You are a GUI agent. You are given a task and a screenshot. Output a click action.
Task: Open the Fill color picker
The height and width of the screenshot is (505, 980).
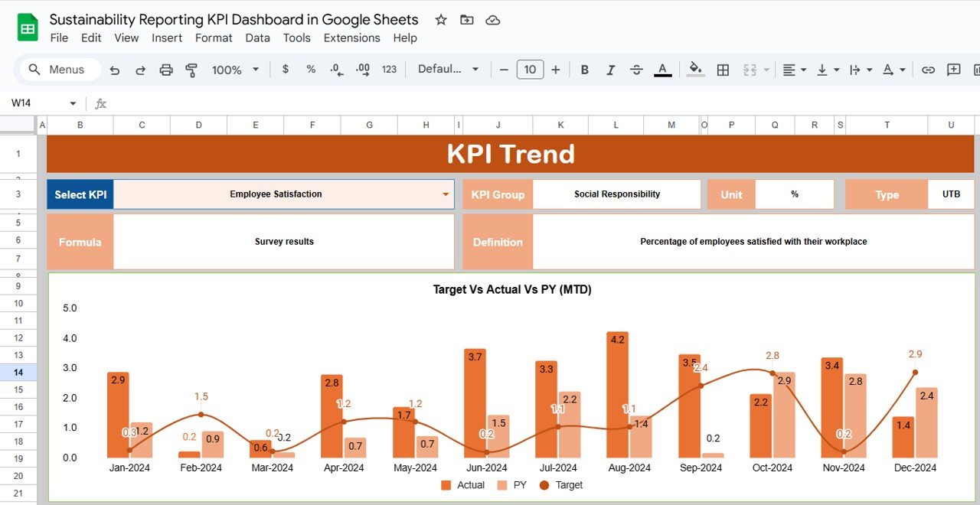tap(695, 70)
